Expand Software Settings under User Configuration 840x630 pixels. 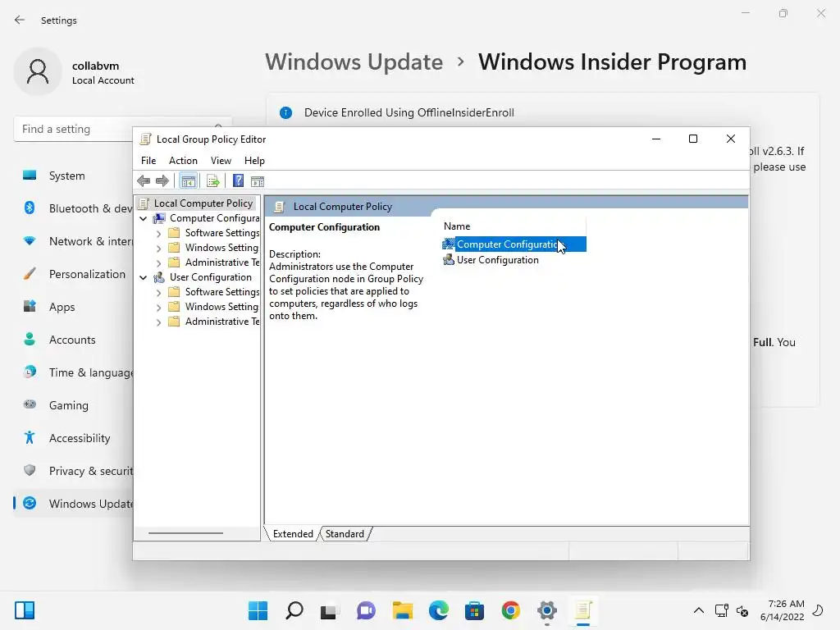click(158, 293)
